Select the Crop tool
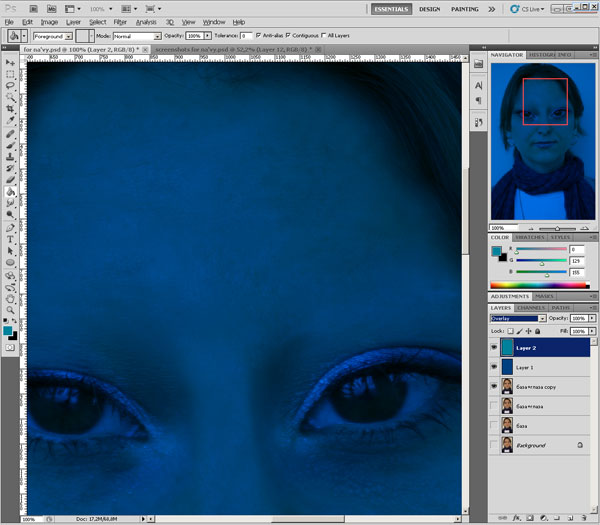 point(10,109)
